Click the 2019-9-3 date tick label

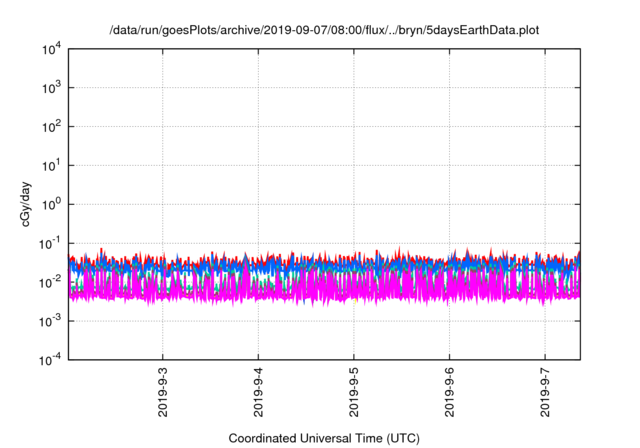click(162, 392)
